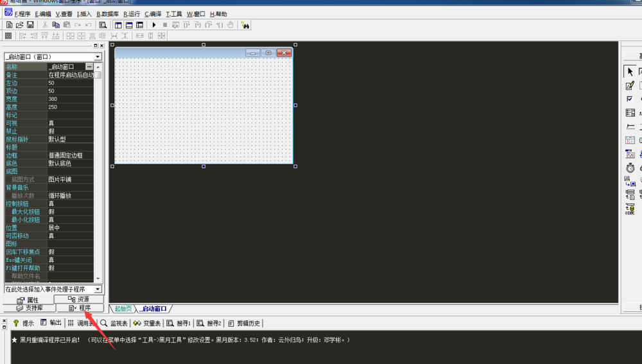Click the Paste clipboard icon
Image resolution: width=642 pixels, height=364 pixels.
(67, 25)
